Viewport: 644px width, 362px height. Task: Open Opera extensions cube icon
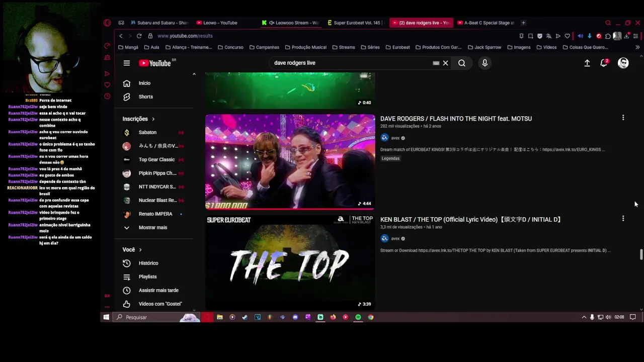608,36
